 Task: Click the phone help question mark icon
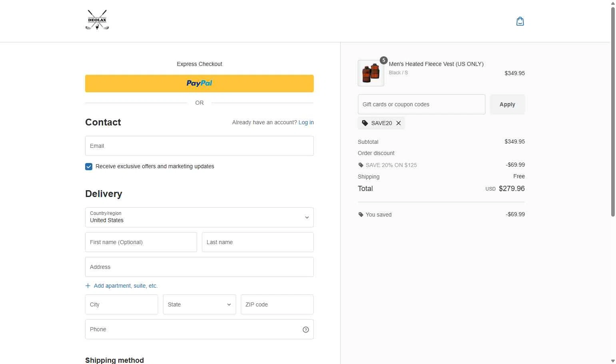(x=306, y=330)
